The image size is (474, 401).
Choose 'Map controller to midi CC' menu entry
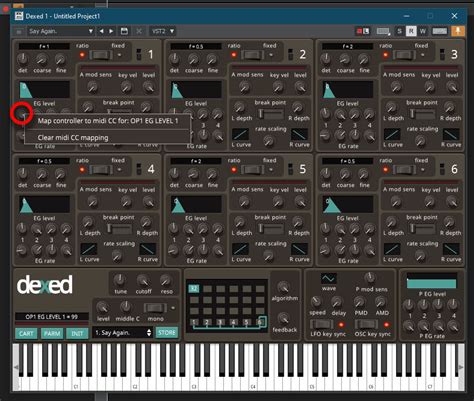point(107,121)
